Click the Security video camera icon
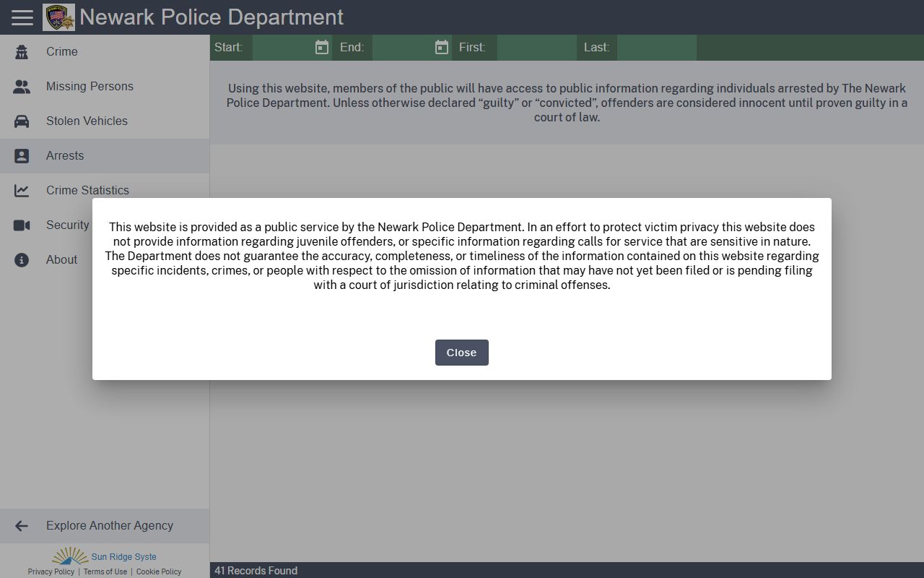Screen dimensions: 924x578 [22, 225]
